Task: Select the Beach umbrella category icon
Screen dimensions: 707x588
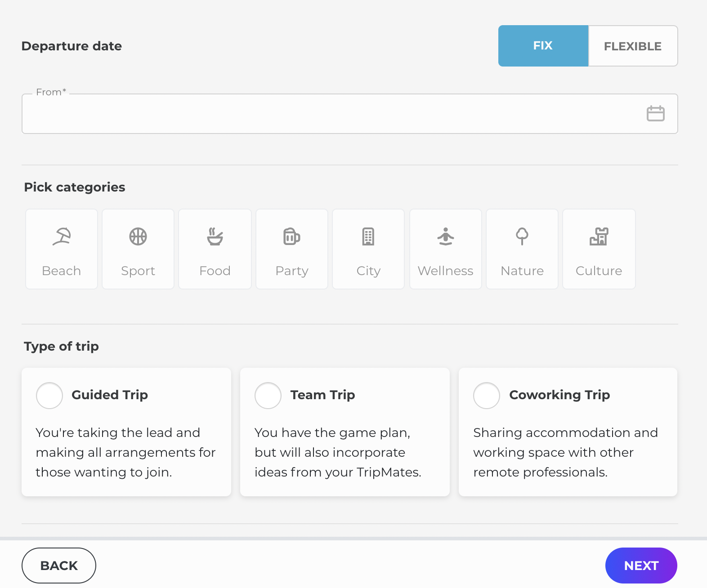Action: pyautogui.click(x=62, y=236)
